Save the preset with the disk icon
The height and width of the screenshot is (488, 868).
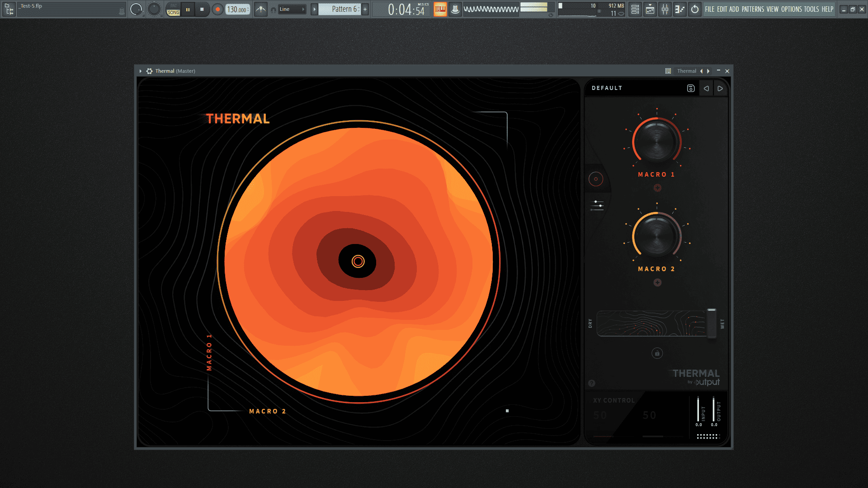point(691,88)
